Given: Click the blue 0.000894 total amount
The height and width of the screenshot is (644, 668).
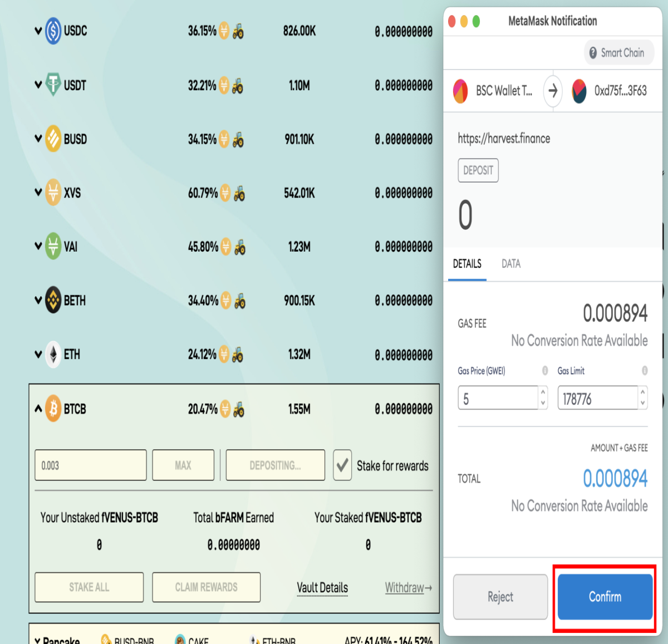Looking at the screenshot, I should 615,478.
